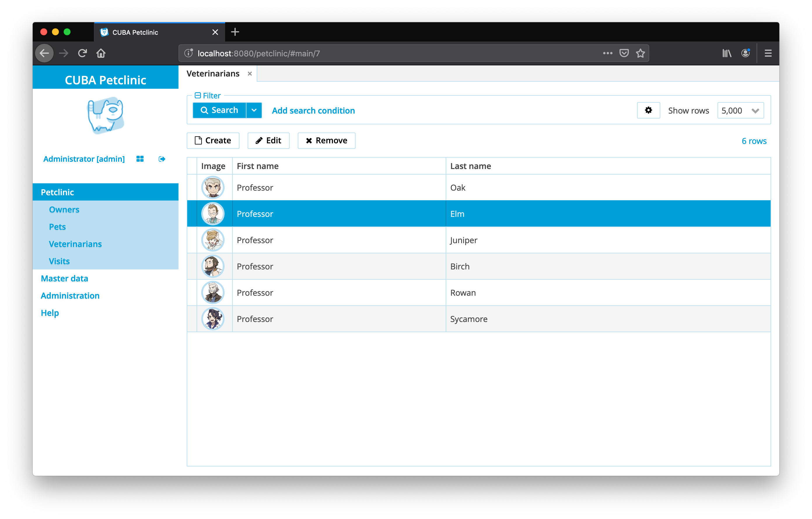This screenshot has height=519, width=812.
Task: Click the Petclinic cat logo
Action: click(106, 115)
